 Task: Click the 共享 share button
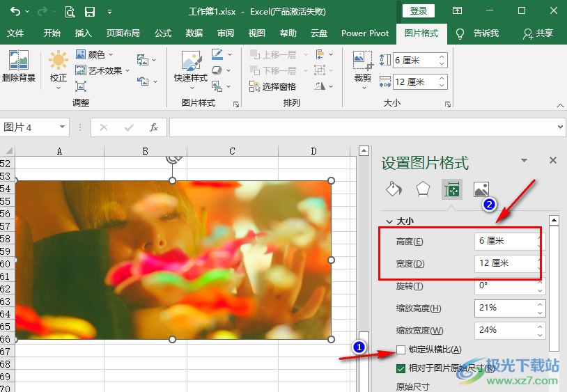tap(538, 33)
